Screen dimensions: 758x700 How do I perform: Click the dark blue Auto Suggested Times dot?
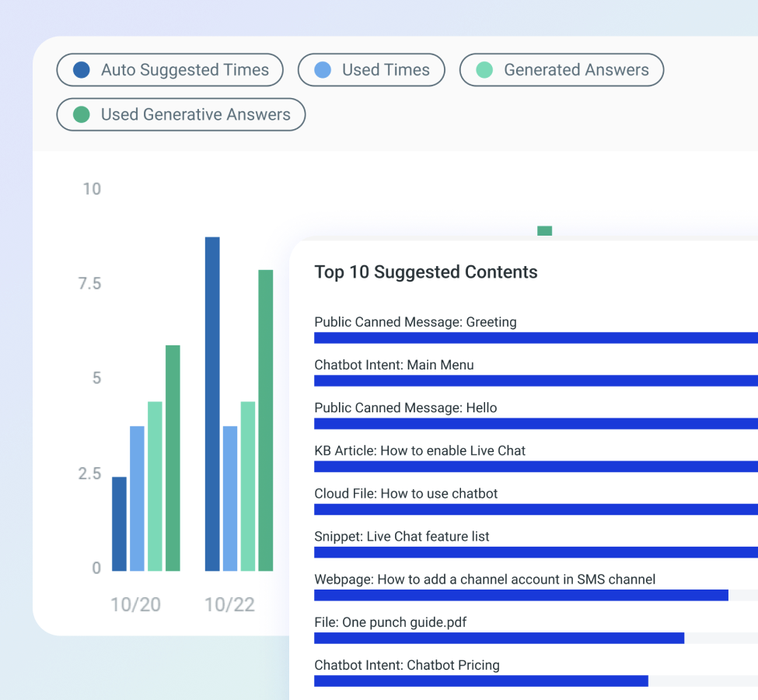point(81,70)
